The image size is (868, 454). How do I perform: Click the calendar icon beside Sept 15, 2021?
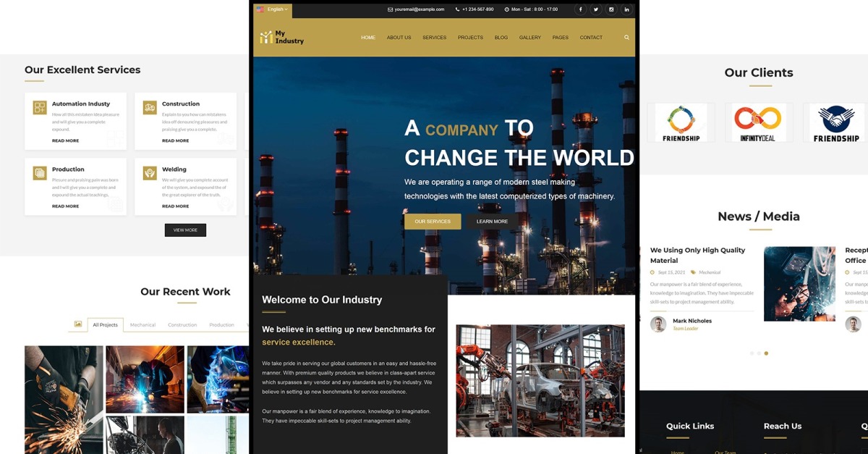(x=652, y=272)
